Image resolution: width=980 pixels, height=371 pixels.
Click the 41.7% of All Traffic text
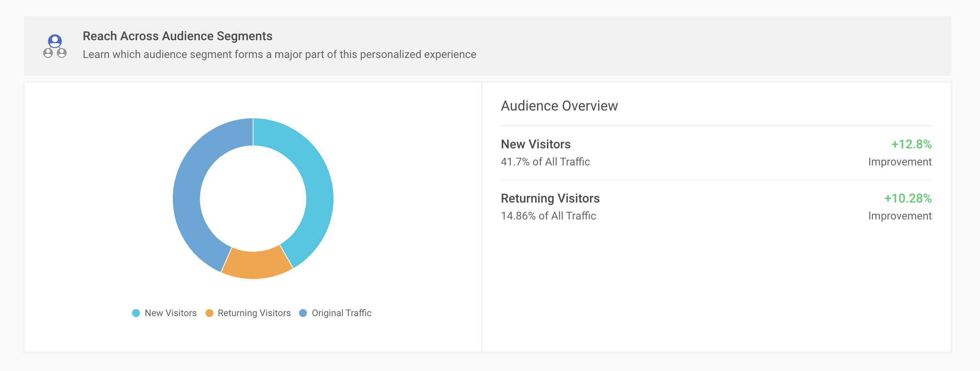545,162
